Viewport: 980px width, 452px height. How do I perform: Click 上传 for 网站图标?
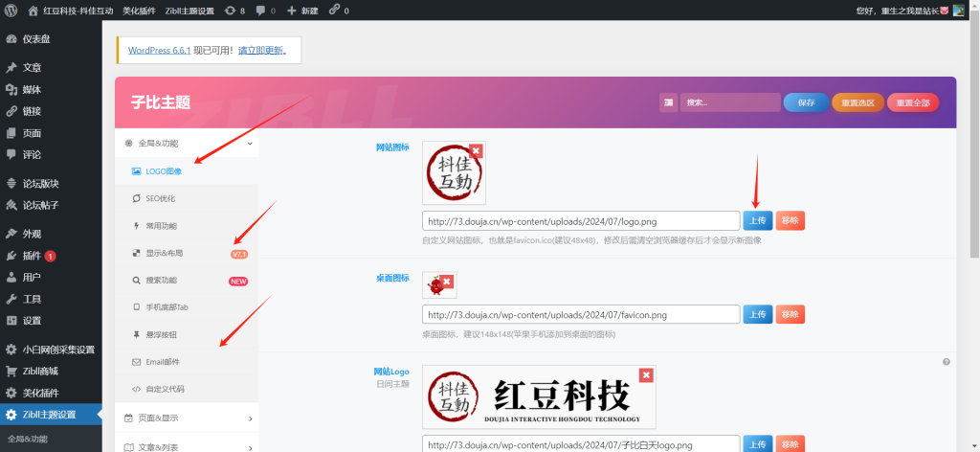758,220
